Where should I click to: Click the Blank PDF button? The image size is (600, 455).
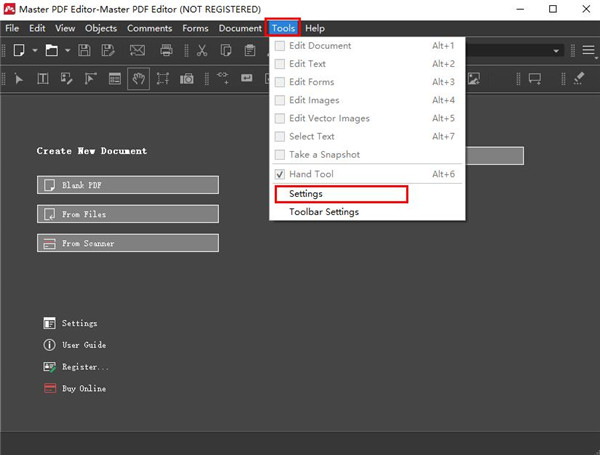point(127,185)
